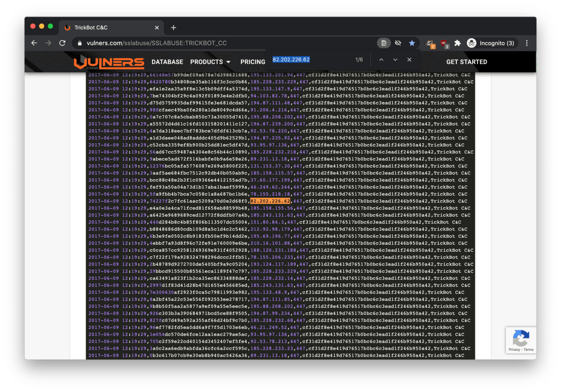Click IP address 78.155.218.18
The width and height of the screenshot is (561, 392).
click(x=270, y=194)
